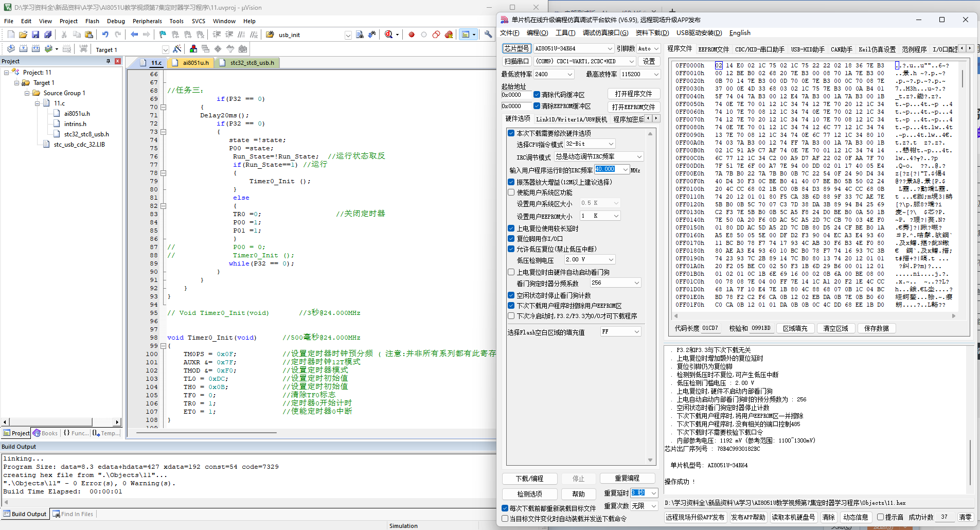Toggle the 清除代码缓冲区 checkbox

tap(537, 95)
